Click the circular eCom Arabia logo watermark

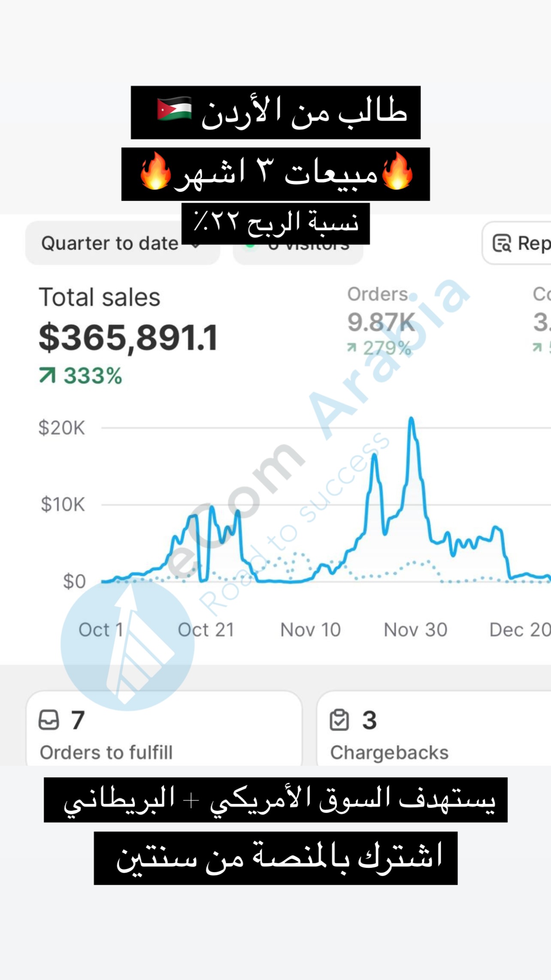127,644
